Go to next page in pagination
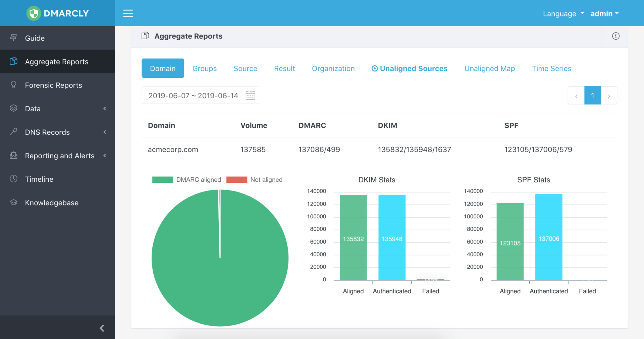The image size is (644, 339). point(609,96)
